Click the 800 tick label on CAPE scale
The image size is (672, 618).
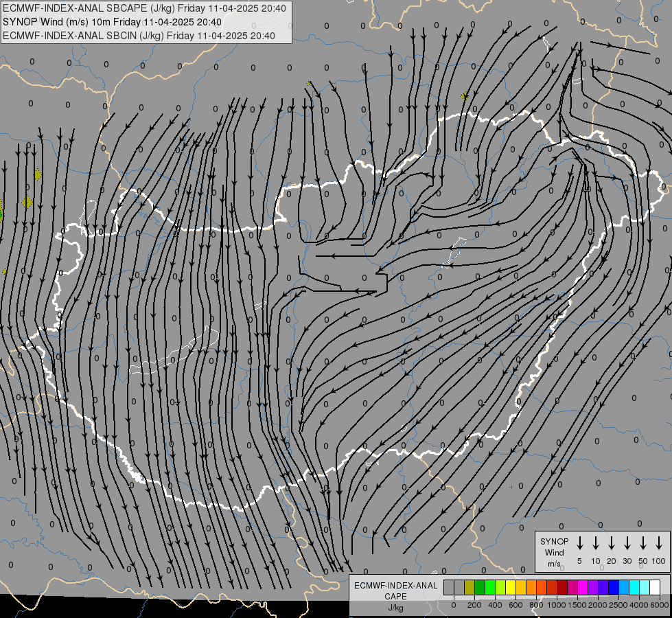tap(536, 605)
